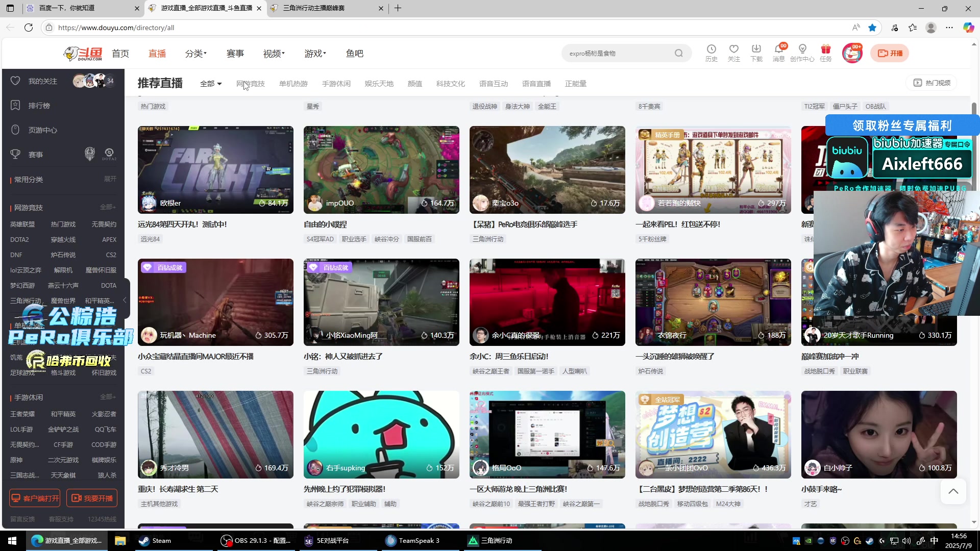Click the Douyu logo

(x=83, y=53)
